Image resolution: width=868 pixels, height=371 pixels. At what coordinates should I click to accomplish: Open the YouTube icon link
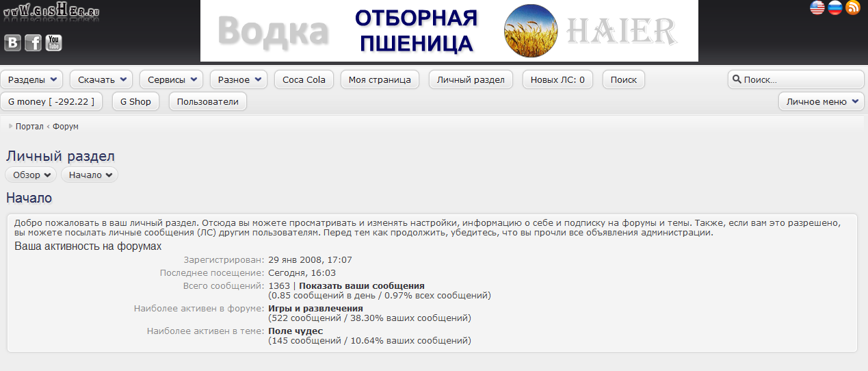click(x=53, y=43)
